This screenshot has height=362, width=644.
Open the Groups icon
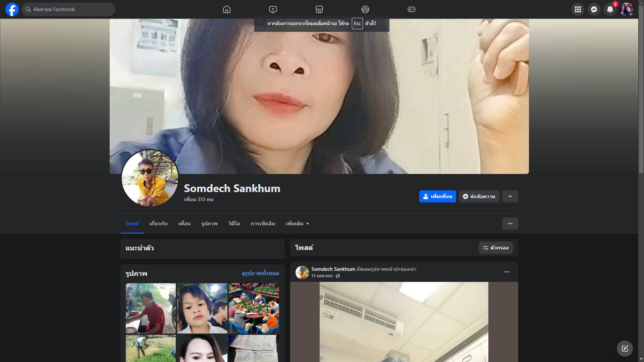tap(365, 9)
